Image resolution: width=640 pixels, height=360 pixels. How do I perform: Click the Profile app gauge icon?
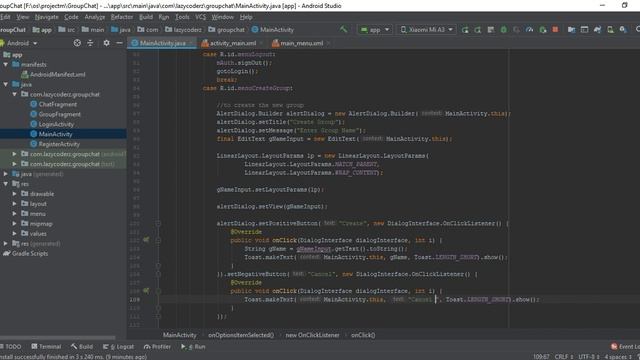coord(529,29)
